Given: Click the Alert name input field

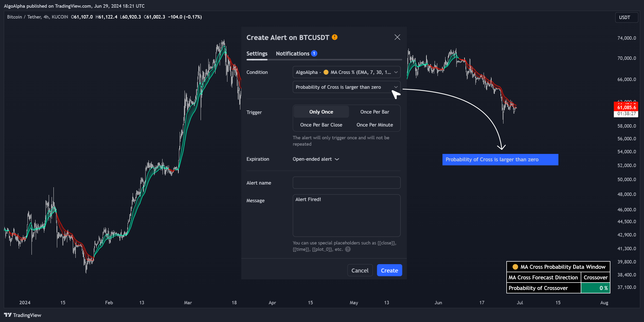Looking at the screenshot, I should (346, 183).
